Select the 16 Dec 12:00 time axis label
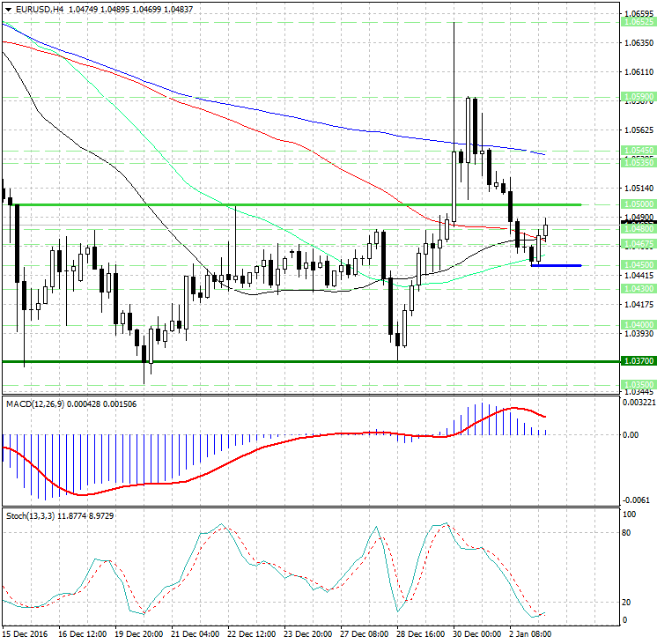 point(82,634)
